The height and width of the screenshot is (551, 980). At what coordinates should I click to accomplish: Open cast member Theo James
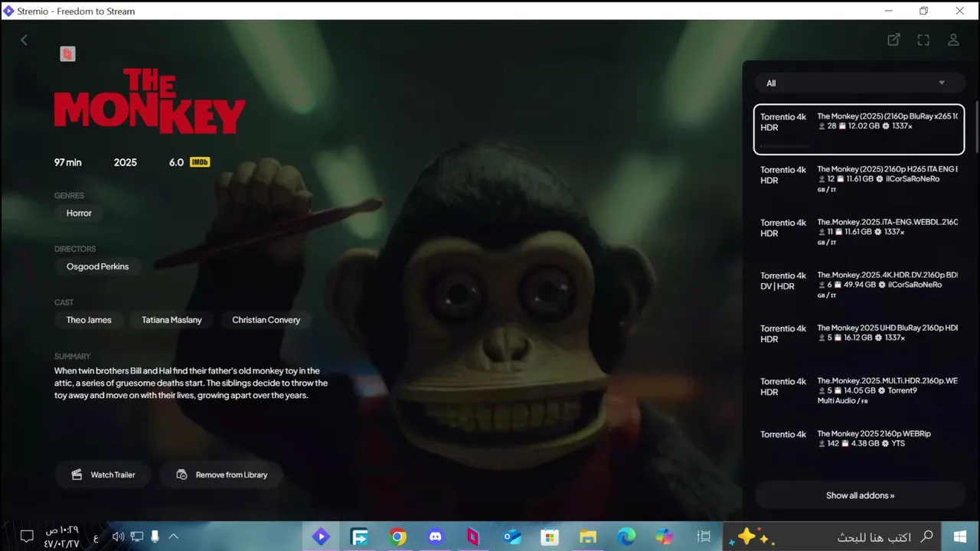[89, 320]
